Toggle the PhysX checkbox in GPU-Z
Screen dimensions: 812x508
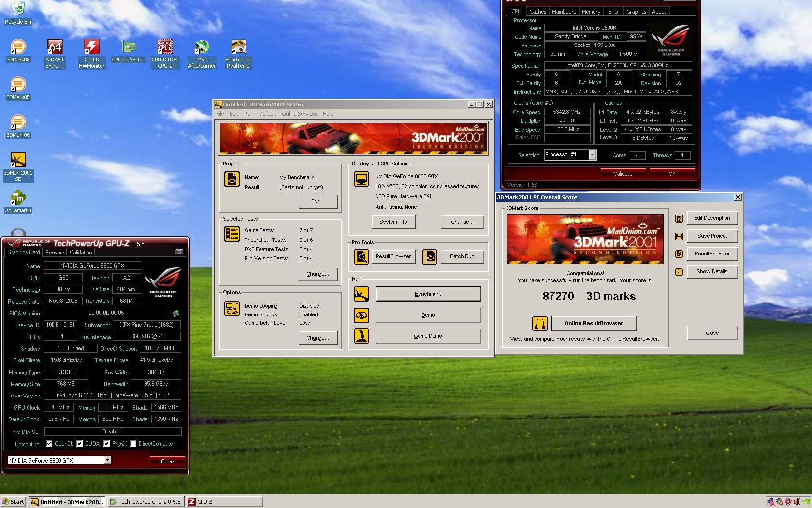[107, 444]
